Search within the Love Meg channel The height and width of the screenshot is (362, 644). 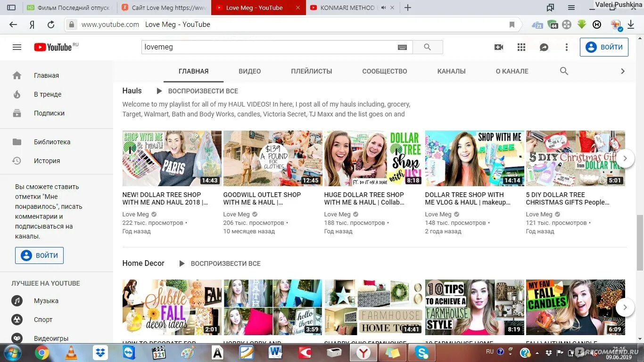pyautogui.click(x=564, y=71)
